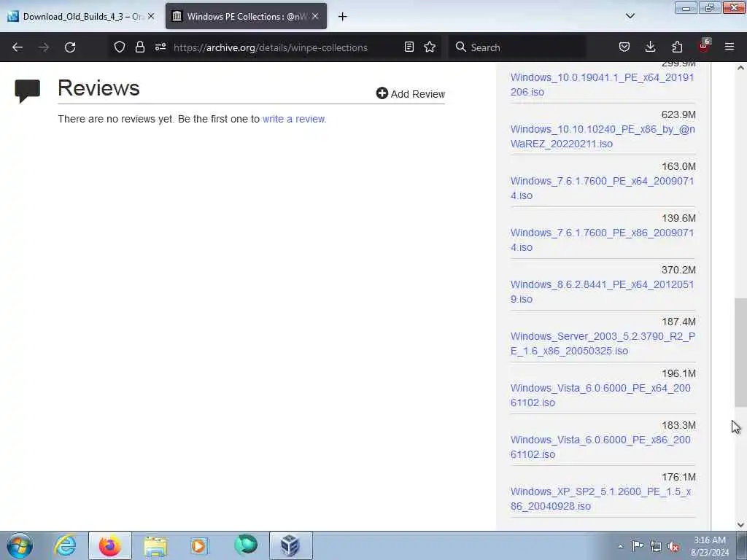Open Action Center flag icon
The height and width of the screenshot is (560, 747).
pyautogui.click(x=638, y=545)
